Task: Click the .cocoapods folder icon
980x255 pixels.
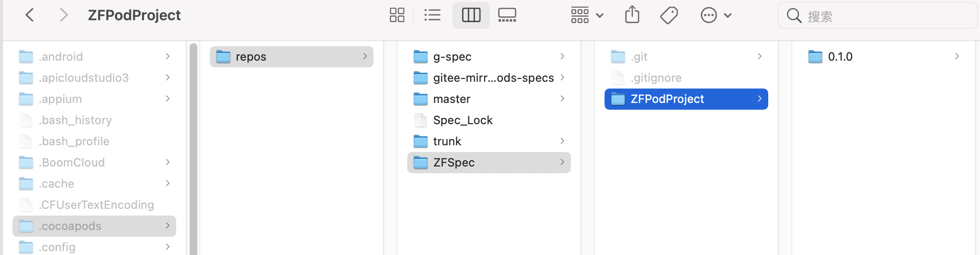Action: (26, 226)
